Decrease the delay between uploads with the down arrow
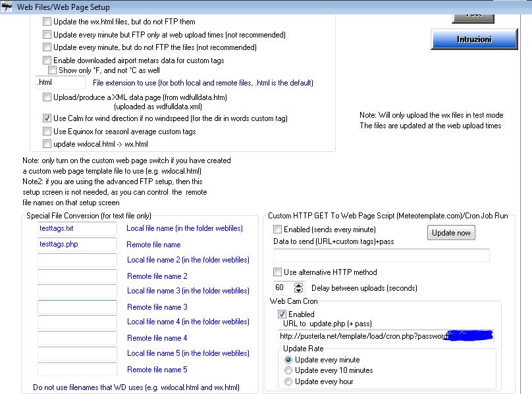Viewport: 532px width, 394px height. coord(298,290)
